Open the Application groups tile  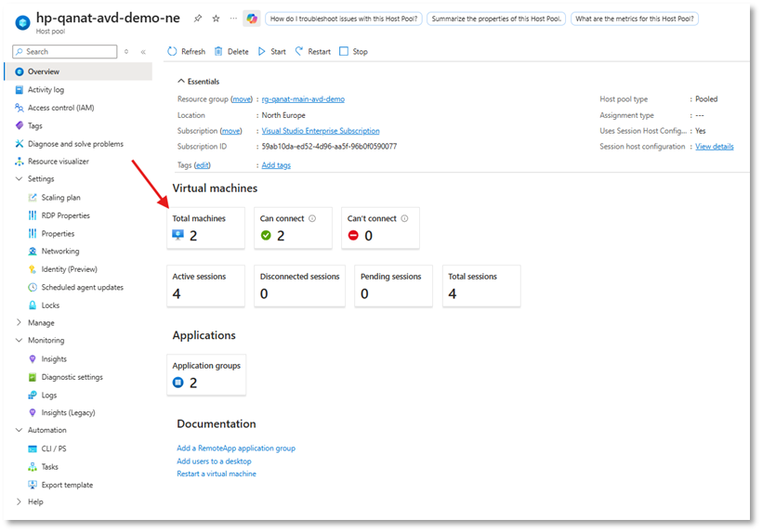[206, 375]
